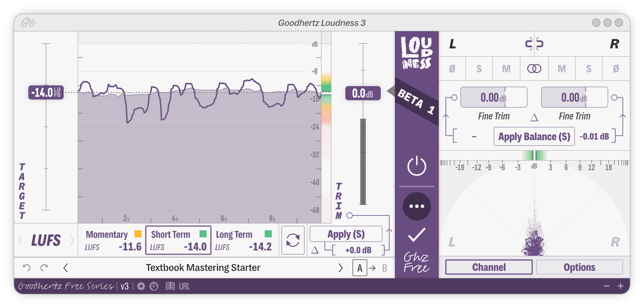Toggle the stereo overlapping circles mode
Viewport: 644px width, 308px height.
pyautogui.click(x=534, y=69)
